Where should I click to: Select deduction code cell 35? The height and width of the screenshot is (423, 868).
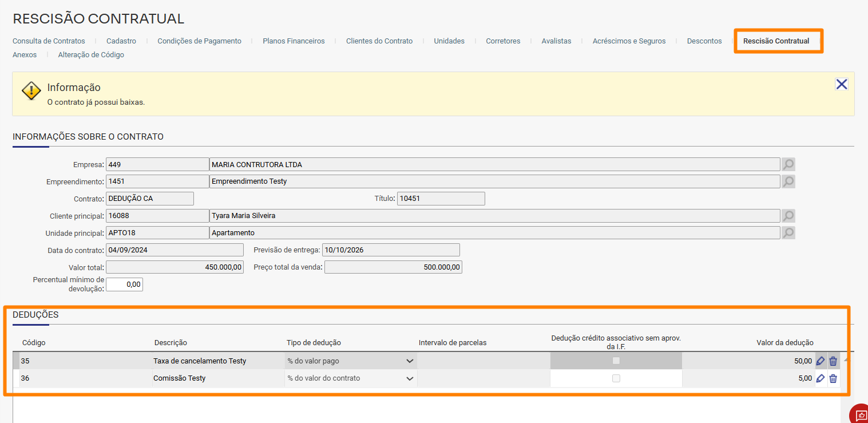click(x=86, y=361)
